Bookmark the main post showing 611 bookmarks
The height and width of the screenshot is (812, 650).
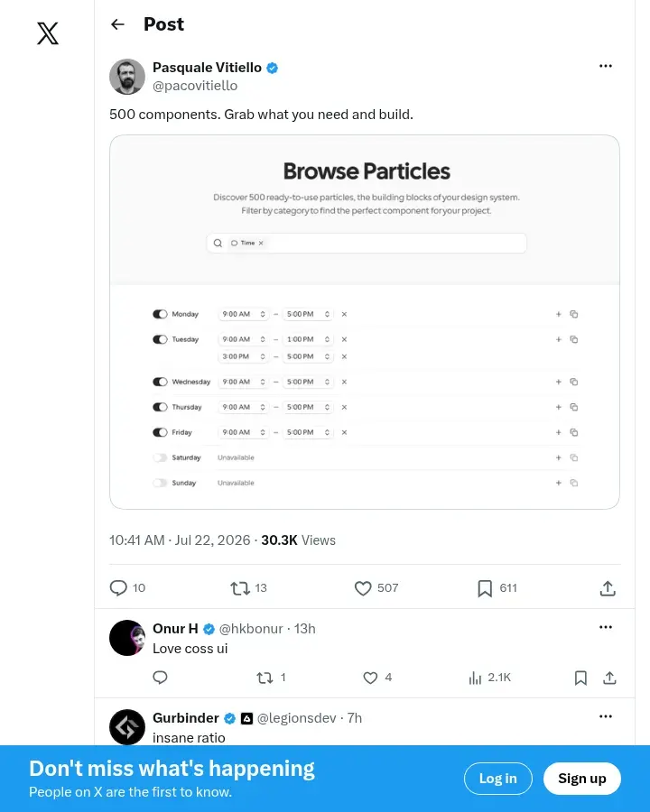[485, 588]
